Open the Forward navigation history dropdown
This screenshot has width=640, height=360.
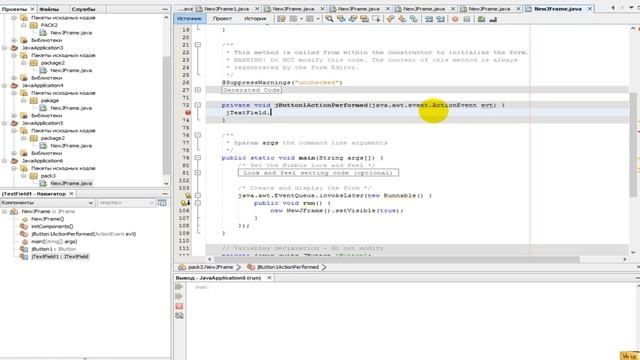tap(318, 19)
